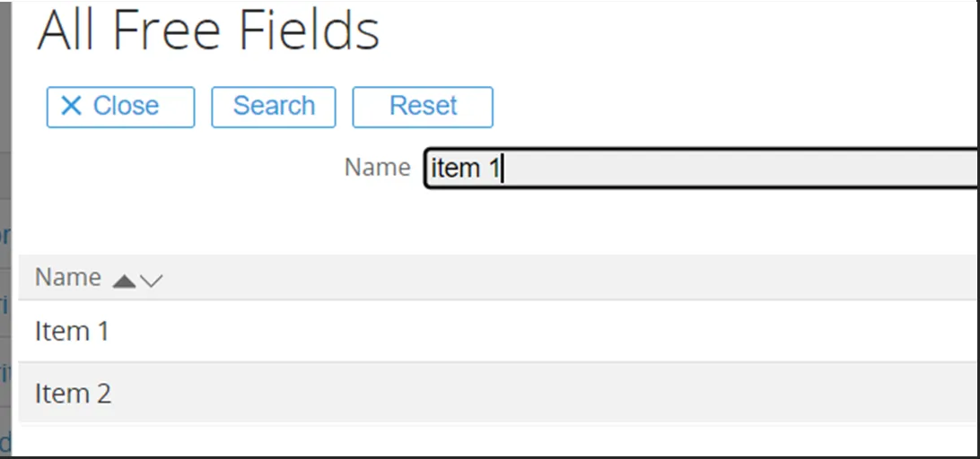Click the X icon on Close button

tap(71, 106)
